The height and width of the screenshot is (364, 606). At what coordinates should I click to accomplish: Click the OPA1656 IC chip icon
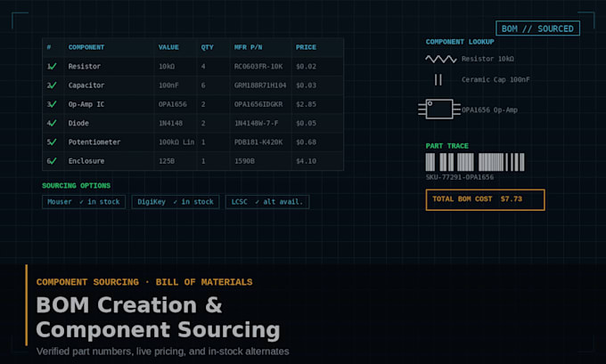439,109
